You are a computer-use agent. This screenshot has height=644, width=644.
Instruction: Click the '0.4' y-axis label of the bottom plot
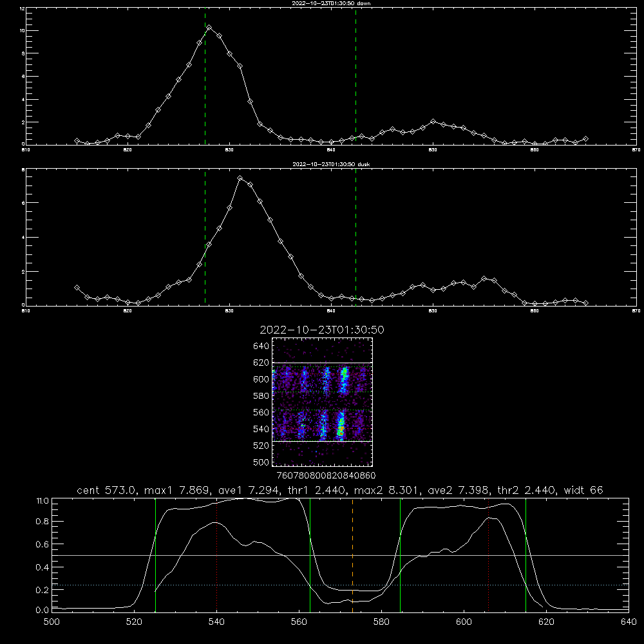pyautogui.click(x=43, y=567)
